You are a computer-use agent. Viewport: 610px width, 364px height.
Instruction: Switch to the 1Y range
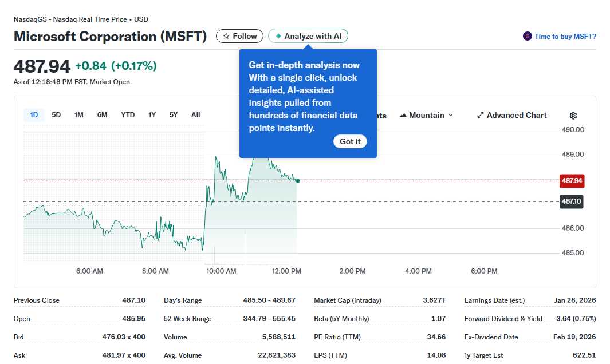[152, 114]
